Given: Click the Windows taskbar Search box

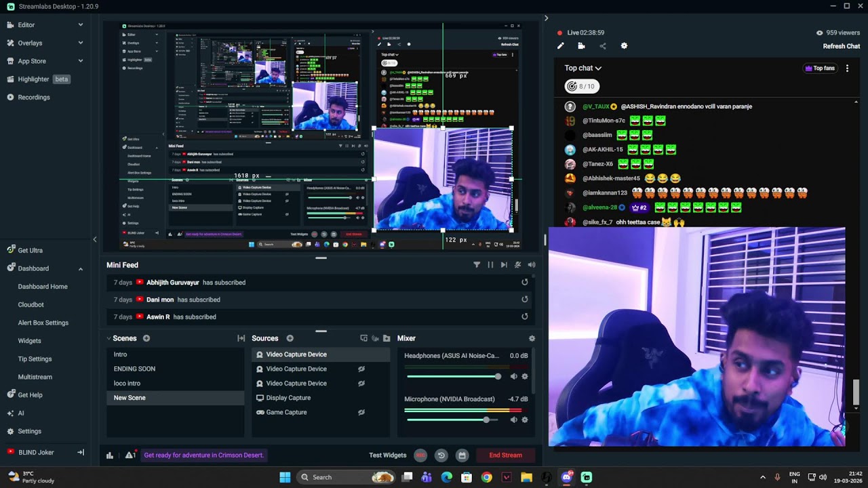Looking at the screenshot, I should pyautogui.click(x=347, y=477).
